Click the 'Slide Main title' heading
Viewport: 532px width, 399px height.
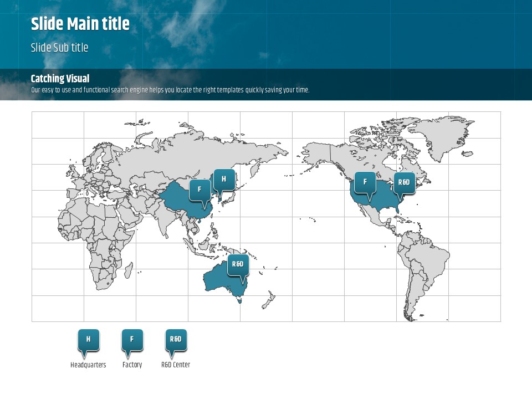point(80,24)
